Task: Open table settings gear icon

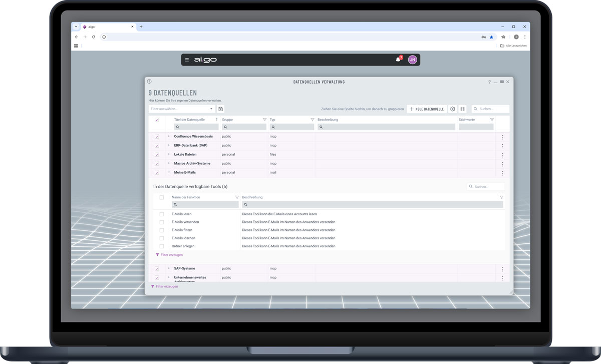Action: click(453, 109)
